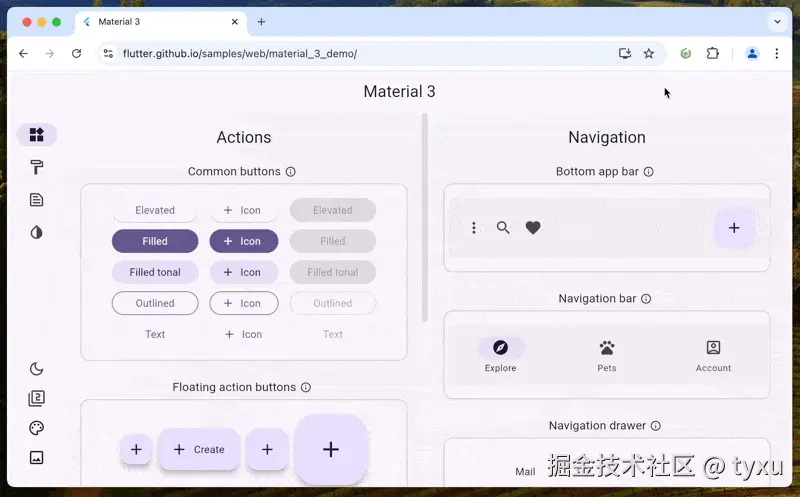800x497 pixels.
Task: Click the elevated '+ Icon' button
Action: tap(244, 210)
